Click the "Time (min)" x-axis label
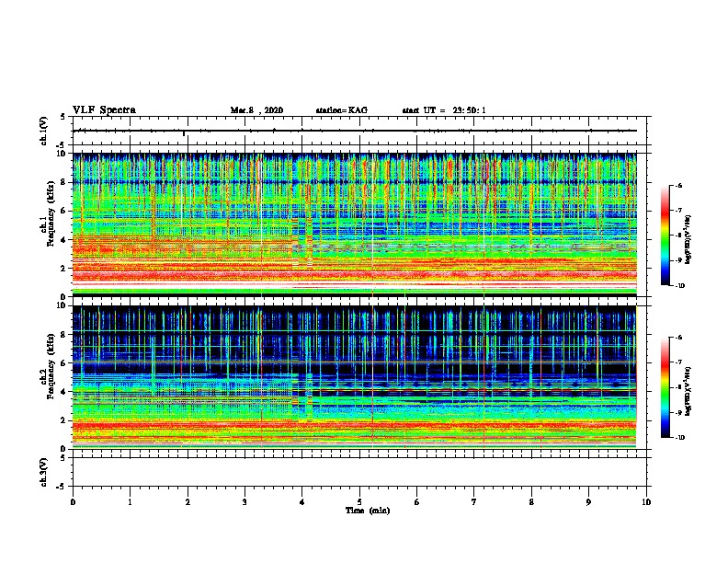 [x=368, y=511]
